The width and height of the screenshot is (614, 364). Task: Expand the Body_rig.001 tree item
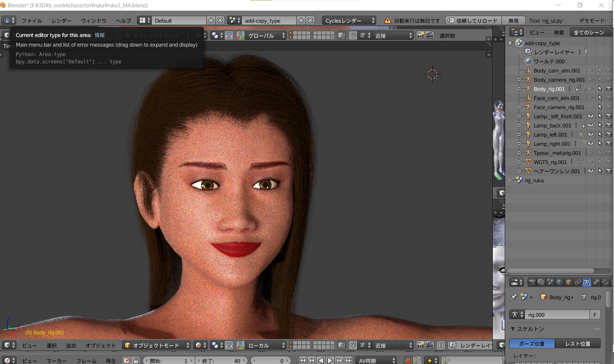pos(519,89)
